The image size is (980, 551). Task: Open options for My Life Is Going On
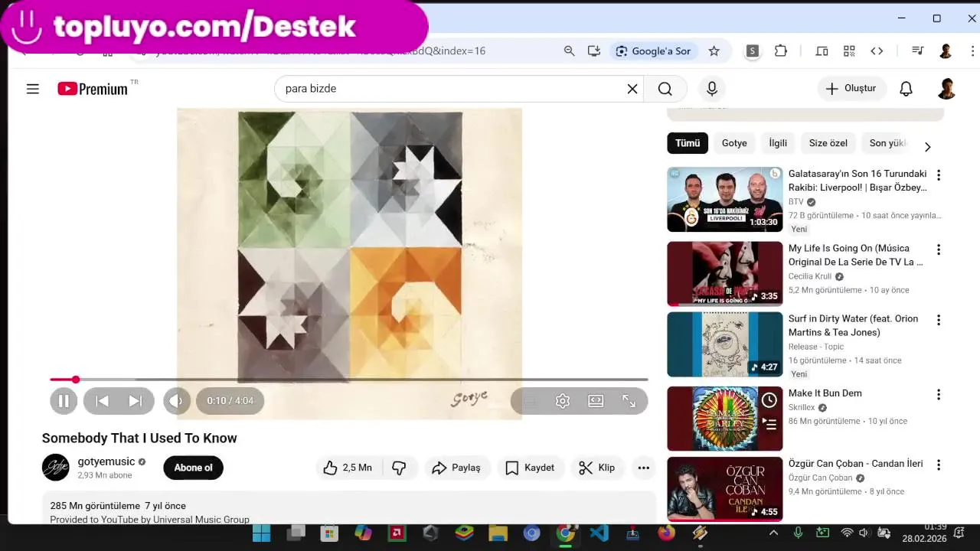pyautogui.click(x=939, y=249)
